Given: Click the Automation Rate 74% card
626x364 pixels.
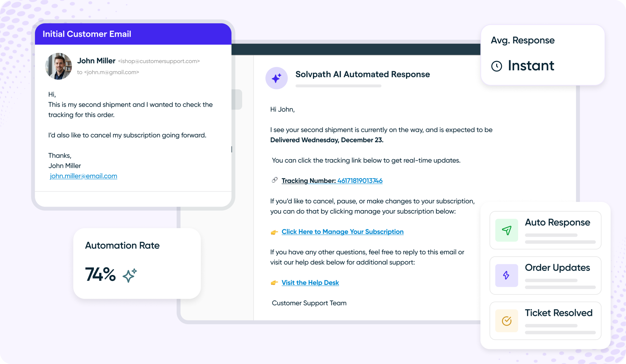Looking at the screenshot, I should pyautogui.click(x=137, y=263).
